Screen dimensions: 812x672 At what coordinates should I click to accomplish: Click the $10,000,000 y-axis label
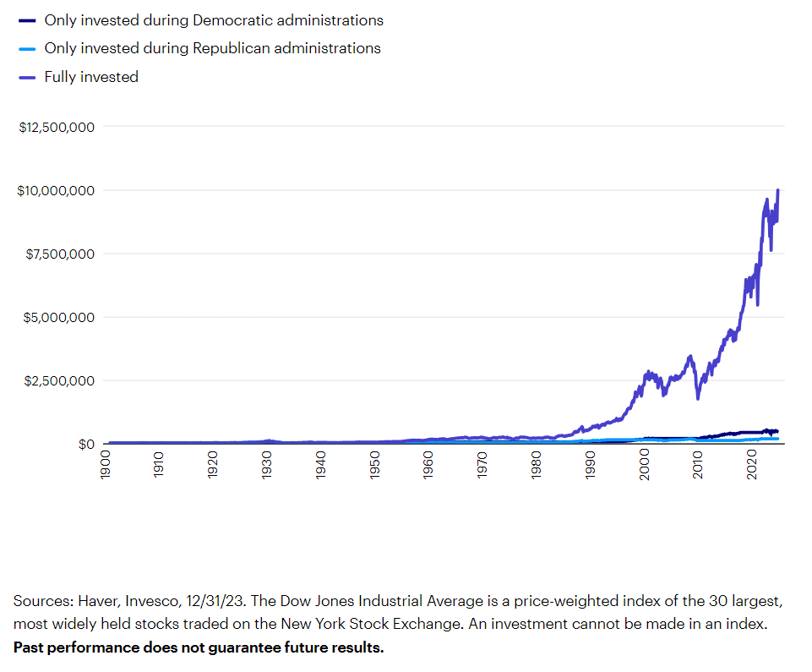pos(56,191)
